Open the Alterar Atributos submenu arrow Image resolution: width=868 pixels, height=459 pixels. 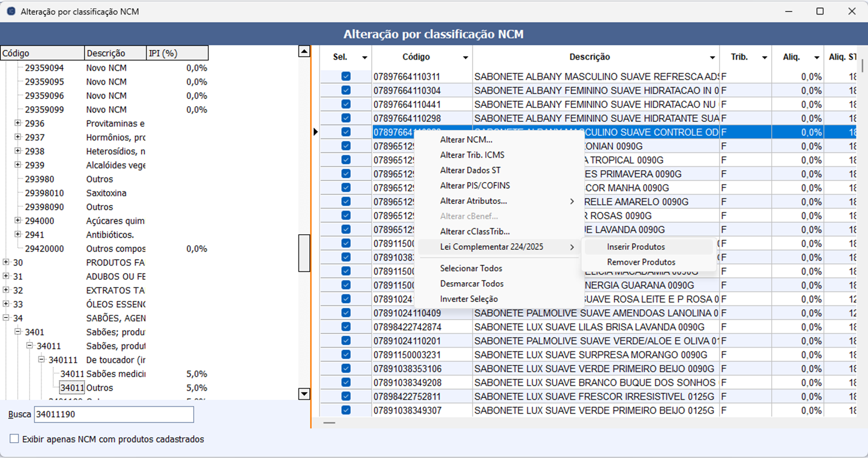click(x=572, y=201)
